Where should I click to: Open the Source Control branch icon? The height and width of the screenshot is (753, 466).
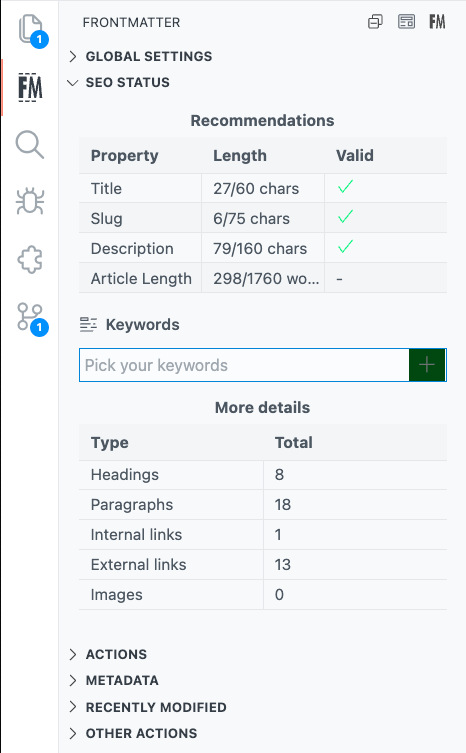click(x=31, y=318)
